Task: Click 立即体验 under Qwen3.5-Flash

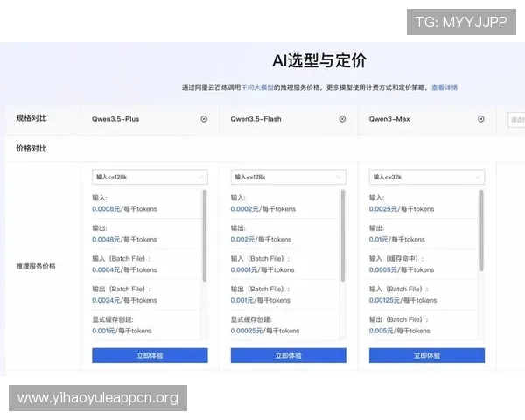Action: 288,355
